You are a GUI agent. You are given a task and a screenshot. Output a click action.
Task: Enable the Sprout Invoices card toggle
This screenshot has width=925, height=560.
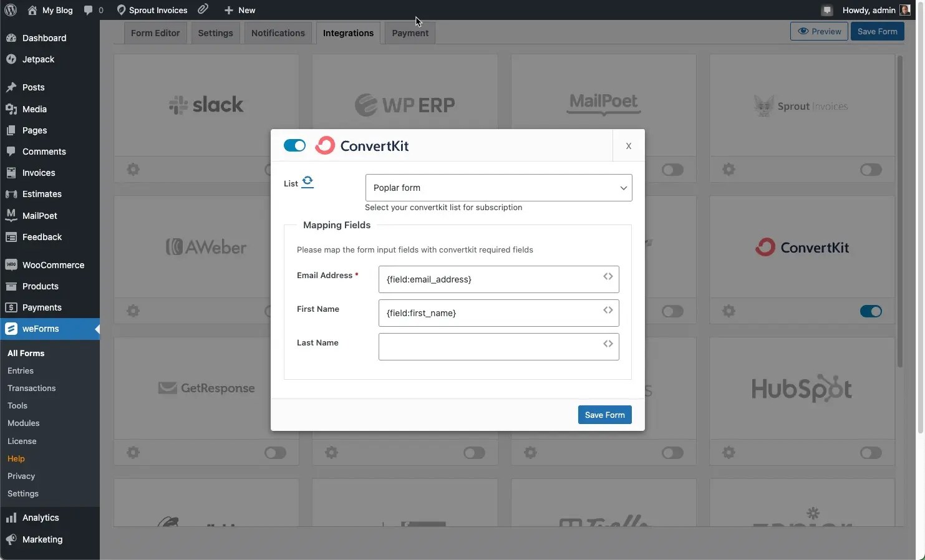[x=871, y=170]
